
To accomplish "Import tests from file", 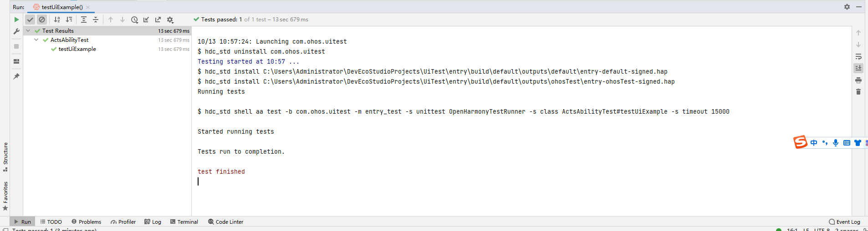I will click(146, 20).
